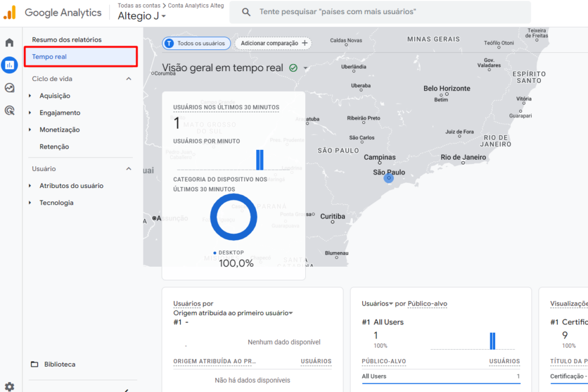This screenshot has width=588, height=392.
Task: Expand the Engajamento tree item
Action: click(x=30, y=113)
